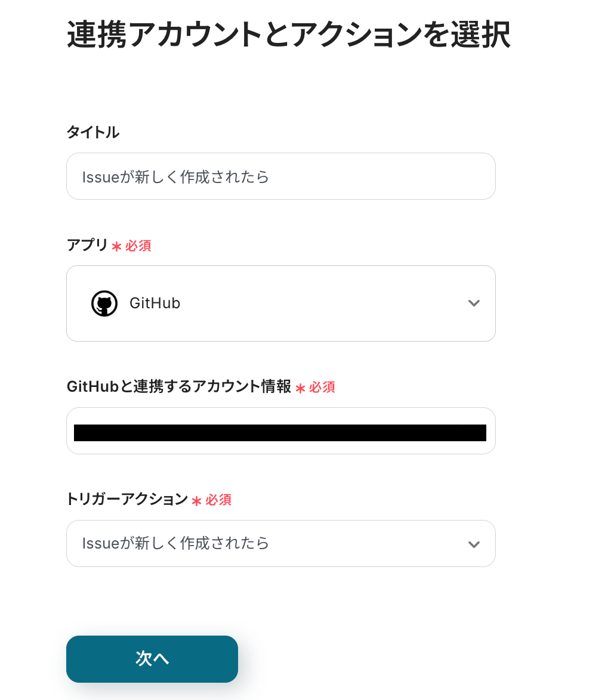Select the GitHub account info field

click(x=280, y=431)
